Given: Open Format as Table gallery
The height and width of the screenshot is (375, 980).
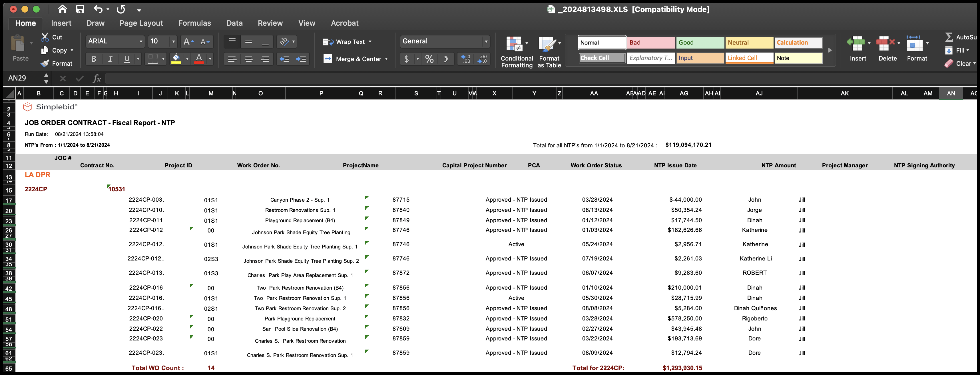Looking at the screenshot, I should coord(549,52).
